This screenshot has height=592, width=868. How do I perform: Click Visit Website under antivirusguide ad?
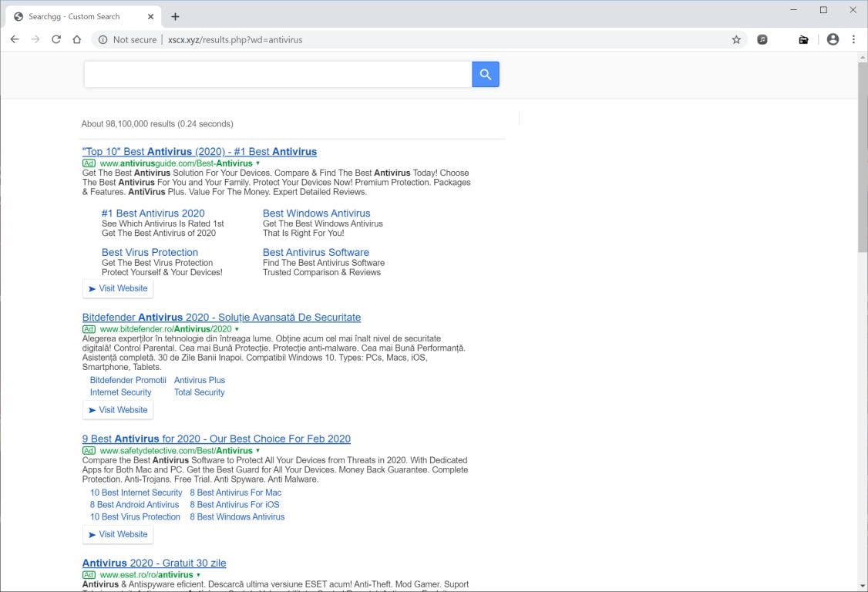tap(118, 288)
